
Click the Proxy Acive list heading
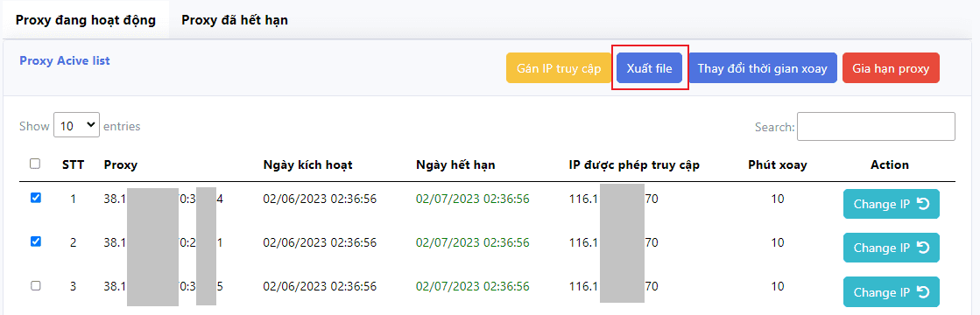point(65,60)
